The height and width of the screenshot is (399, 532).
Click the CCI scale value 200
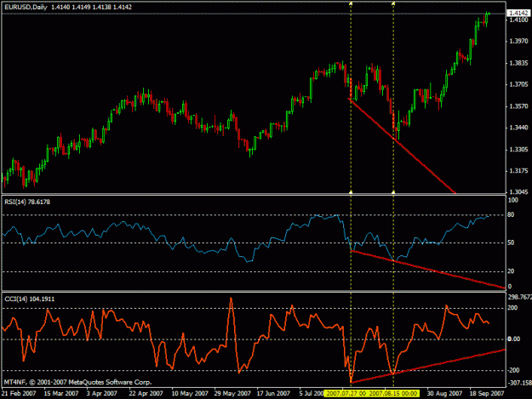click(512, 308)
